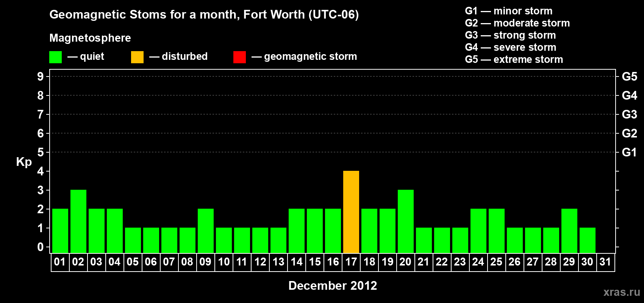The image size is (644, 303).
Task: Click the bar for day 12
Action: point(260,240)
